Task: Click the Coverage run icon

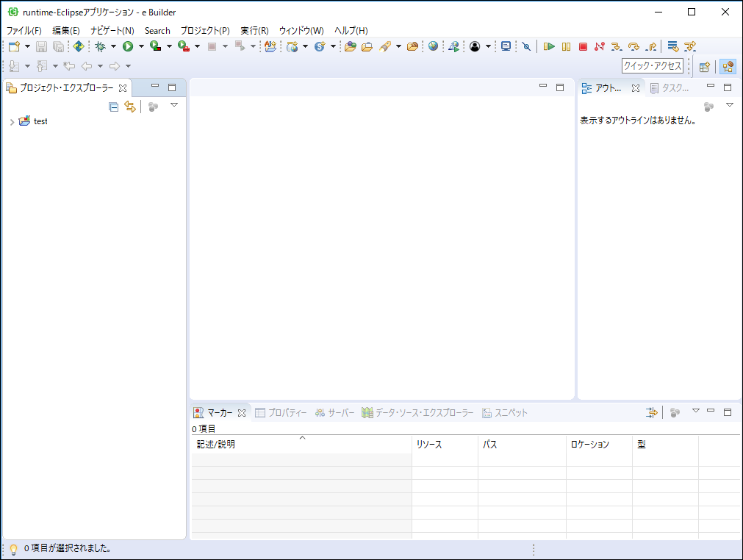Action: pos(155,46)
